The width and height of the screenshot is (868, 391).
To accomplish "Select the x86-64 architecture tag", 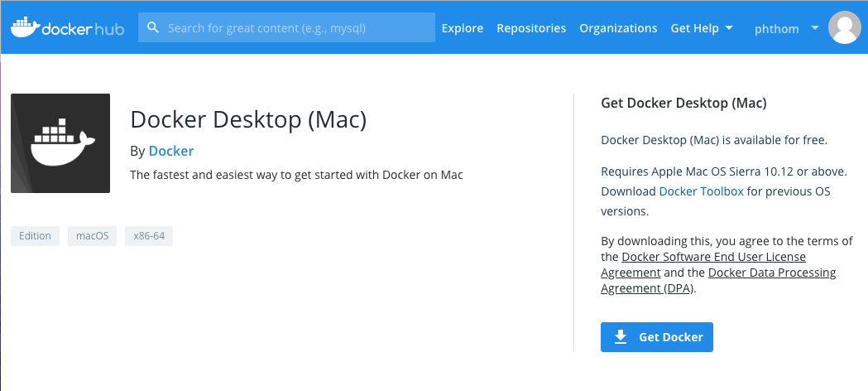I will point(149,236).
